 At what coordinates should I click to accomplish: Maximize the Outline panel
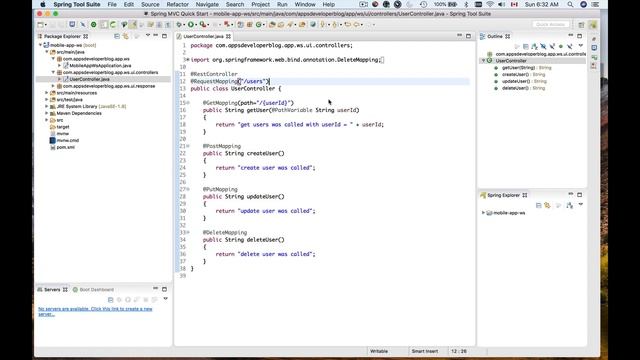579,36
